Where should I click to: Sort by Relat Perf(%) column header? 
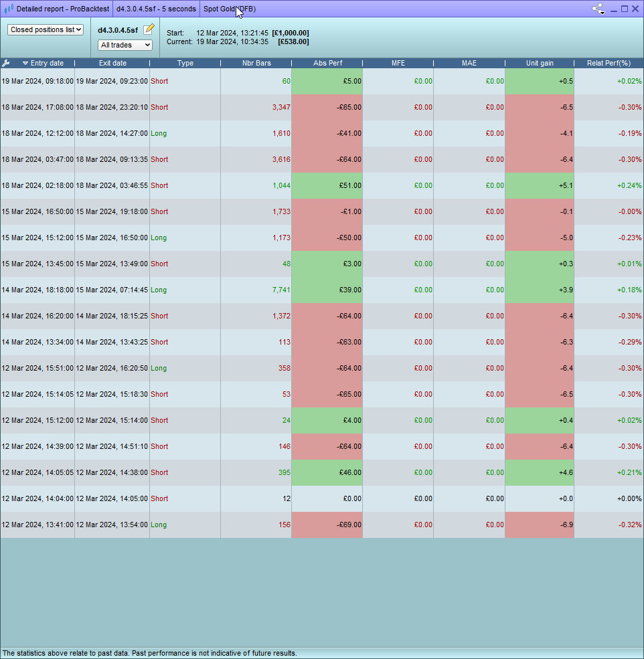609,63
